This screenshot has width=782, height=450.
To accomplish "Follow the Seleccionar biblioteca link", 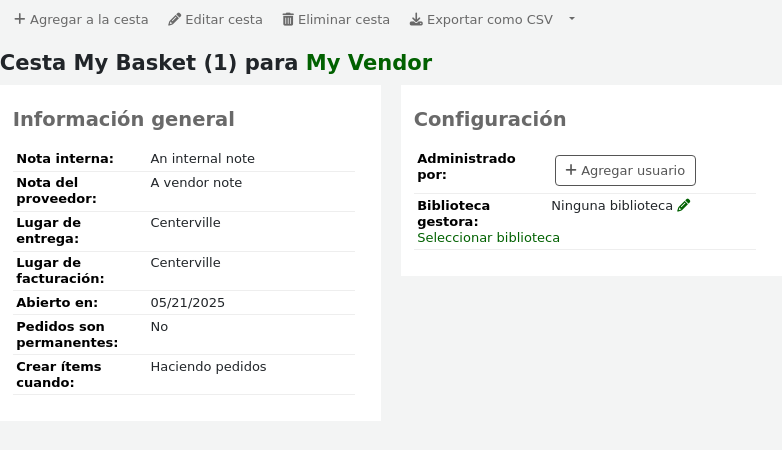I will [x=488, y=237].
